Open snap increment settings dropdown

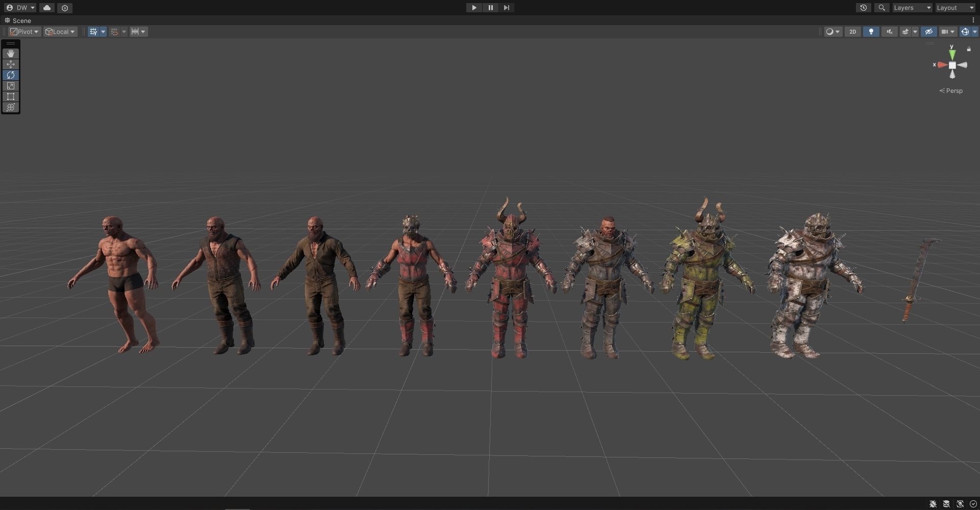tap(138, 32)
